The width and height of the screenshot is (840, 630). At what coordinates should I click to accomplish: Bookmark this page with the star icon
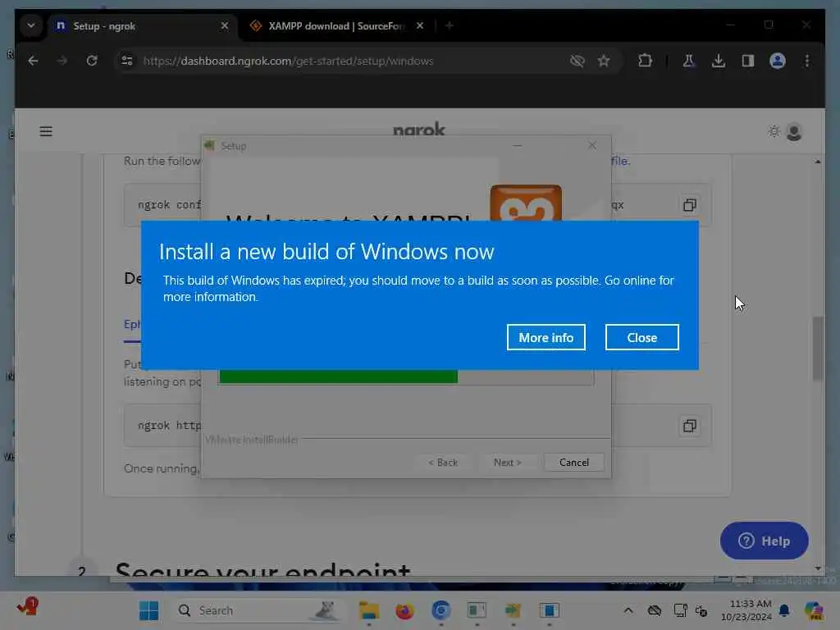pyautogui.click(x=604, y=61)
